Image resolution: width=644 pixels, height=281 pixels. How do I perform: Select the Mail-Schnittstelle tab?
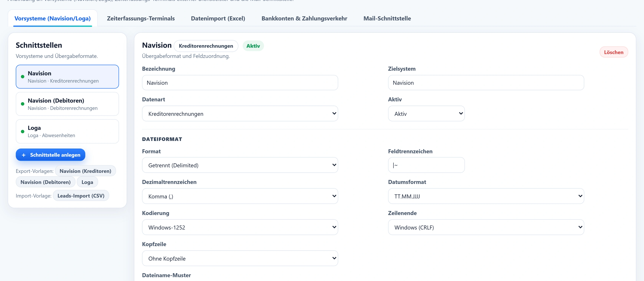pyautogui.click(x=387, y=18)
